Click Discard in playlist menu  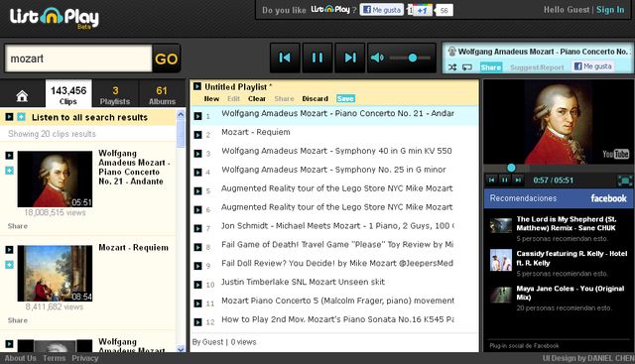(x=316, y=98)
